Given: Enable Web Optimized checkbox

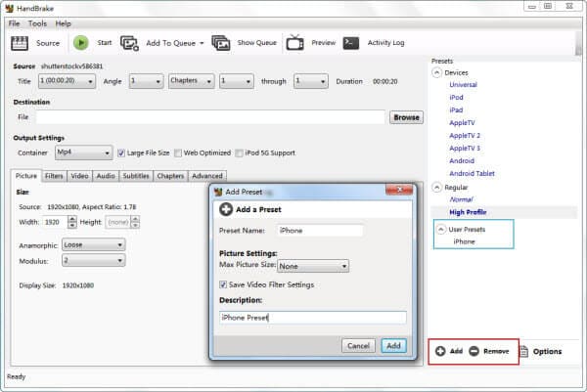Looking at the screenshot, I should tap(178, 152).
